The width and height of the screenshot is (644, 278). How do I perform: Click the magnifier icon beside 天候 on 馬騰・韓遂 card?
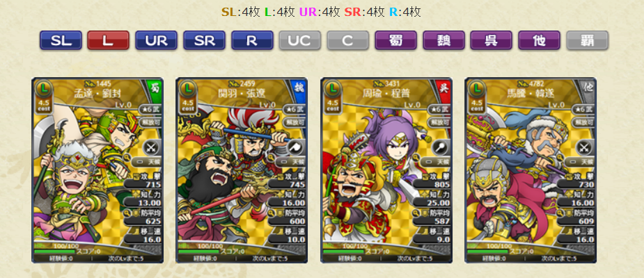(x=560, y=157)
